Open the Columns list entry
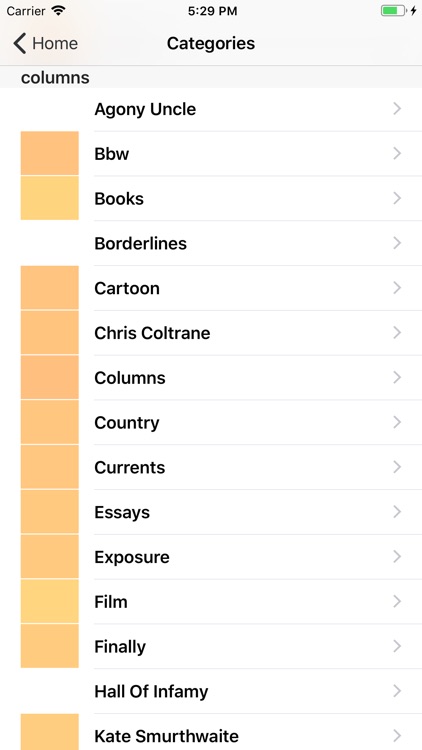 point(211,378)
